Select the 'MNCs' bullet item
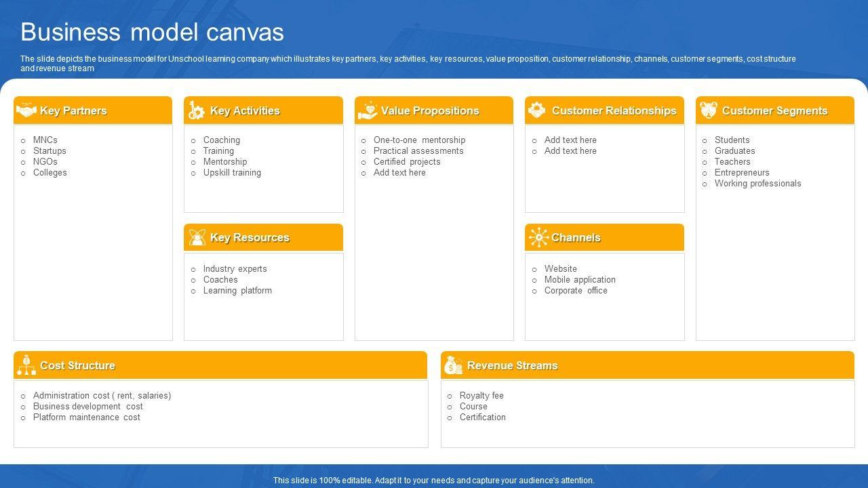868x488 pixels. point(45,140)
